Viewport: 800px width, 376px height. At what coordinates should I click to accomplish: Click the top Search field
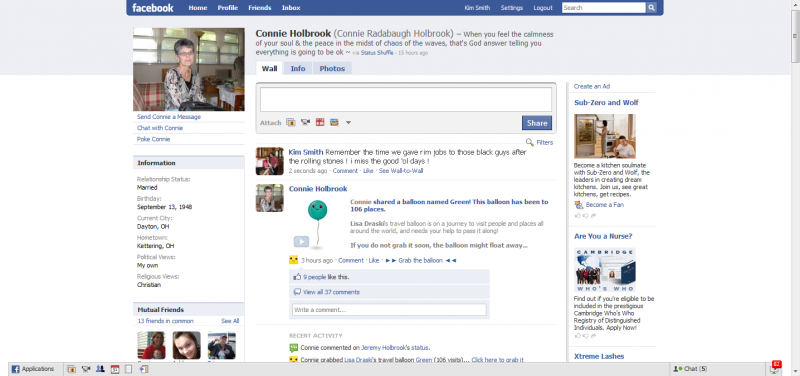point(604,8)
